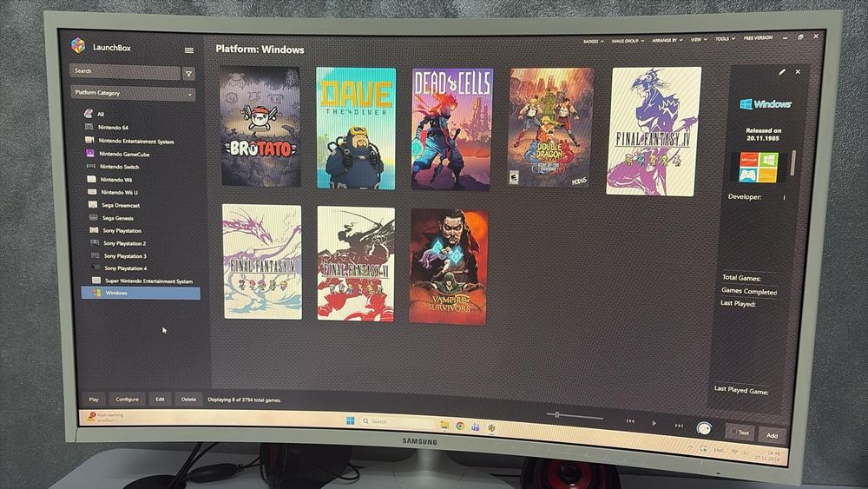Click LaunchBox icon on the taskbar

pyautogui.click(x=491, y=427)
